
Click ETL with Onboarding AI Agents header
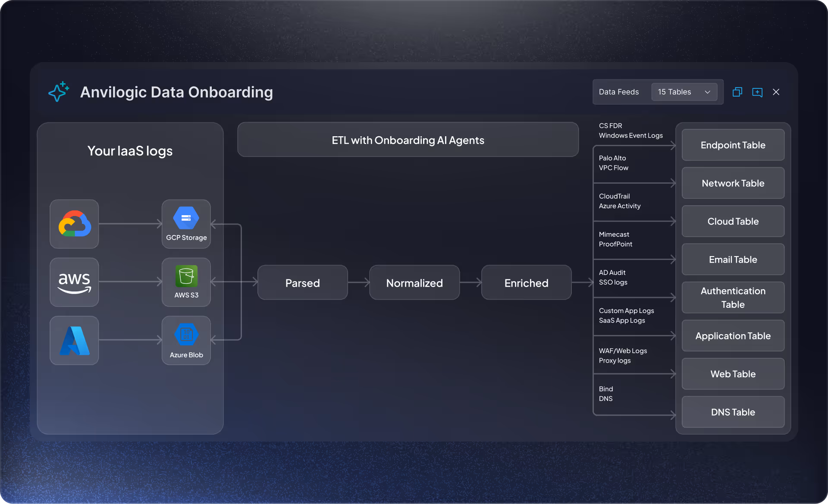click(x=408, y=140)
